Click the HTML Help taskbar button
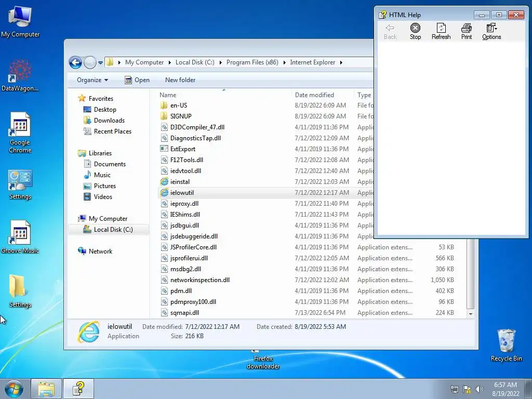 point(78,389)
